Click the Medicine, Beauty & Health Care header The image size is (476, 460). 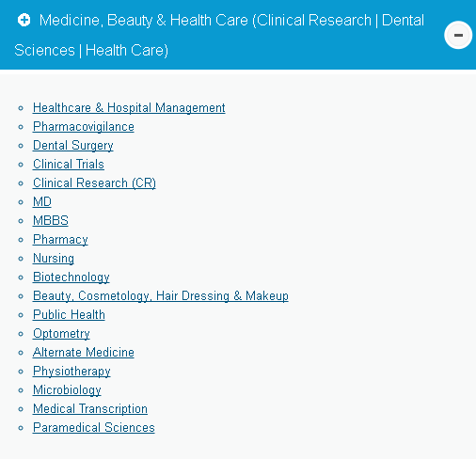point(219,35)
